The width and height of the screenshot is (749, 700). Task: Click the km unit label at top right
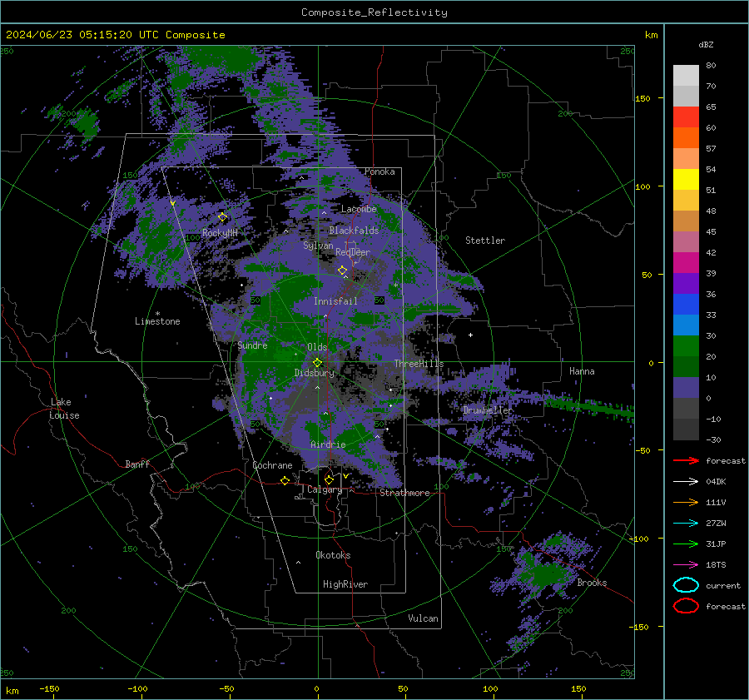pyautogui.click(x=652, y=35)
